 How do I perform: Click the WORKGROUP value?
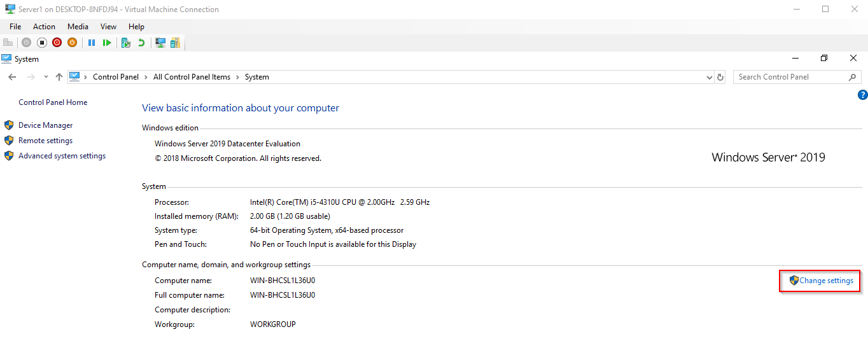click(273, 324)
